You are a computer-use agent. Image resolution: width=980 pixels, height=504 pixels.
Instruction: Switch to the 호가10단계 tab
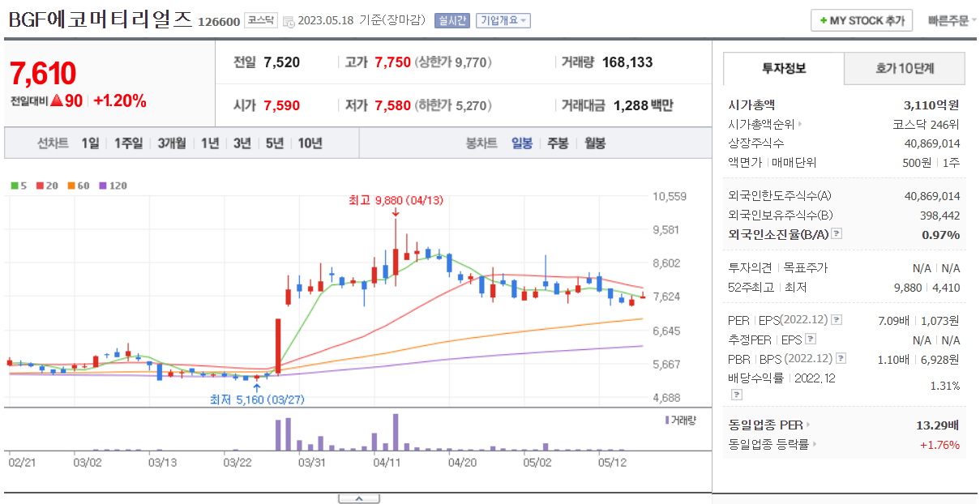click(905, 68)
